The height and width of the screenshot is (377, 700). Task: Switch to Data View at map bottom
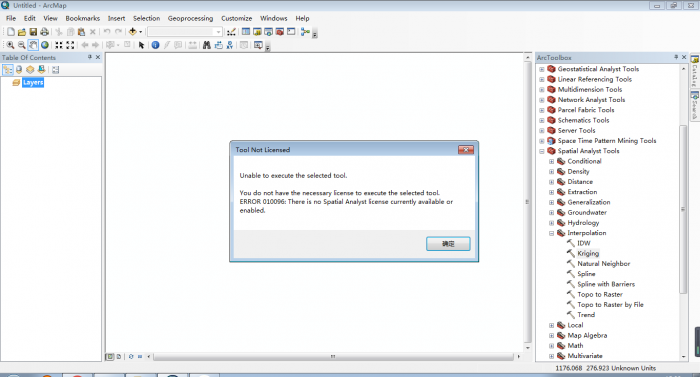109,356
